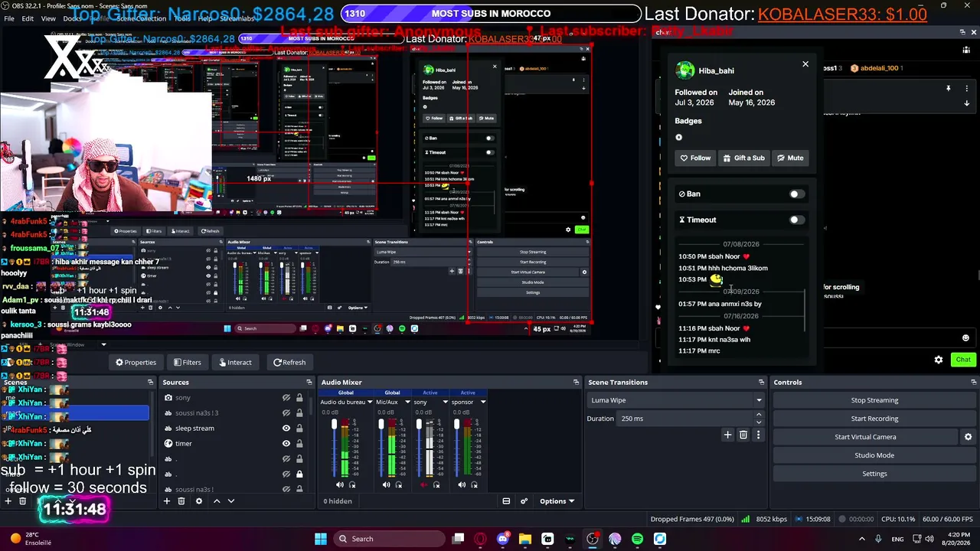
Task: Mute the sponsor audio channel
Action: click(x=462, y=484)
